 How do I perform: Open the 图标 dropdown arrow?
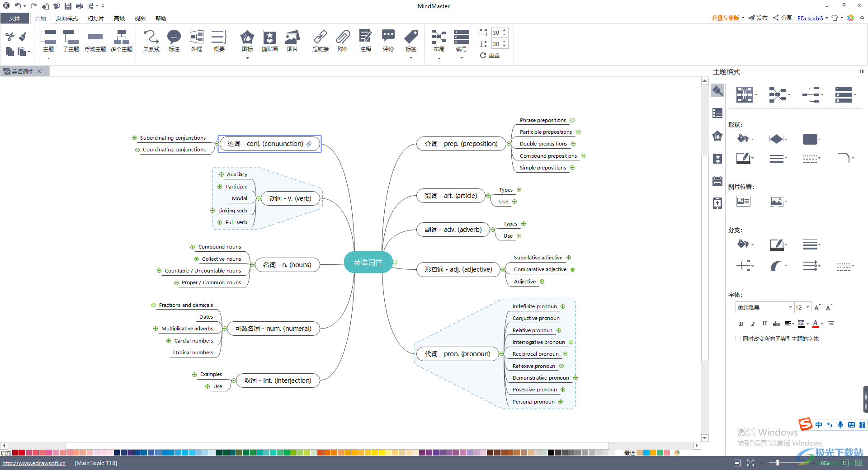247,58
